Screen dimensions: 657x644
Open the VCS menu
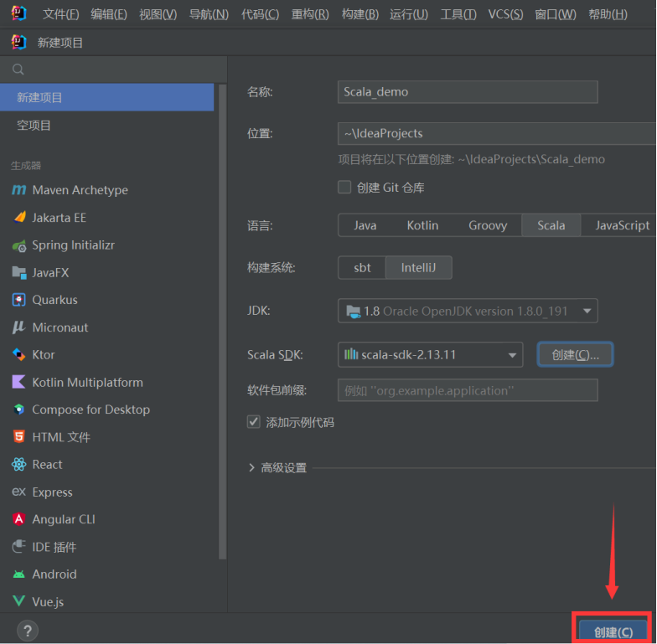click(505, 15)
